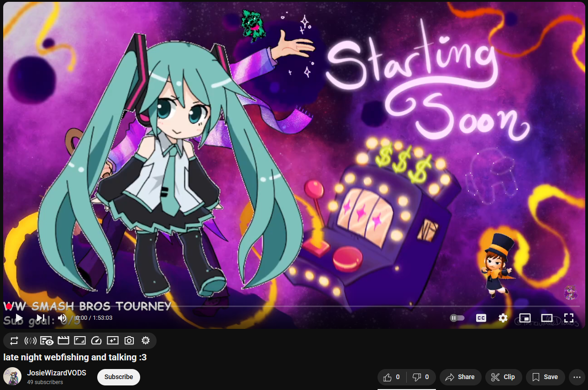Enable cinema mode clapperboard icon
Viewport: 588px width, 390px height.
point(63,340)
